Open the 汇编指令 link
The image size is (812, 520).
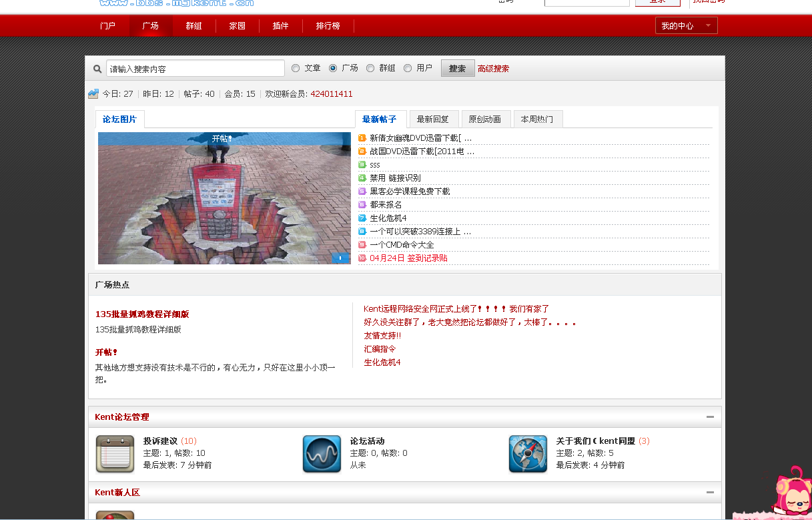[380, 349]
